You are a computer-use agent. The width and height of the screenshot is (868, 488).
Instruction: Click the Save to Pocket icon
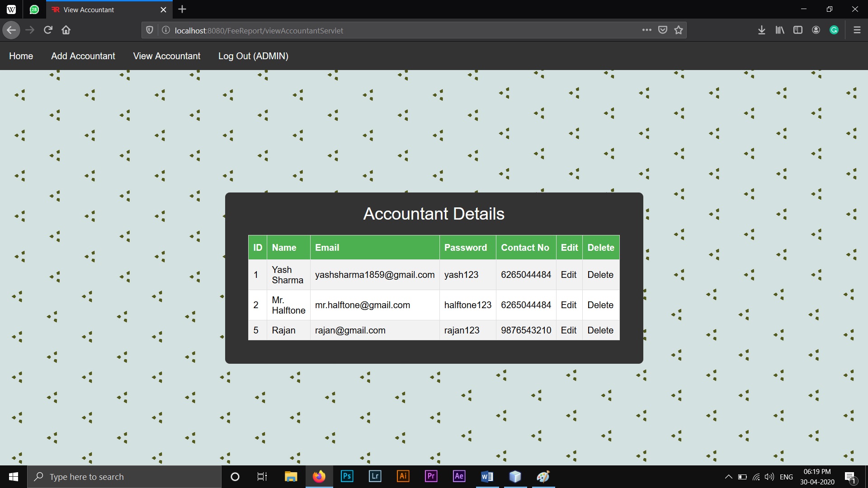[663, 30]
